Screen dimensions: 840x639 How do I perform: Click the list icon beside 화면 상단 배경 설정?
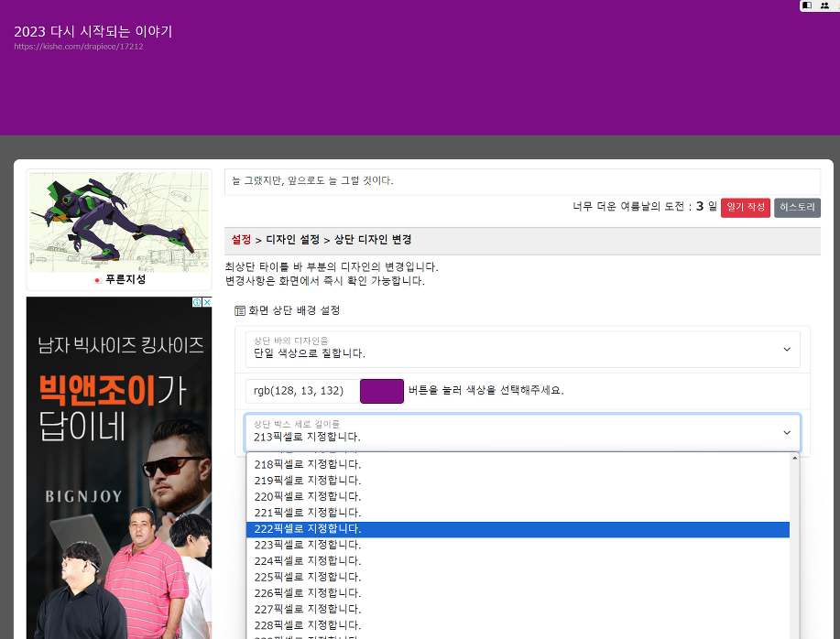click(x=240, y=311)
